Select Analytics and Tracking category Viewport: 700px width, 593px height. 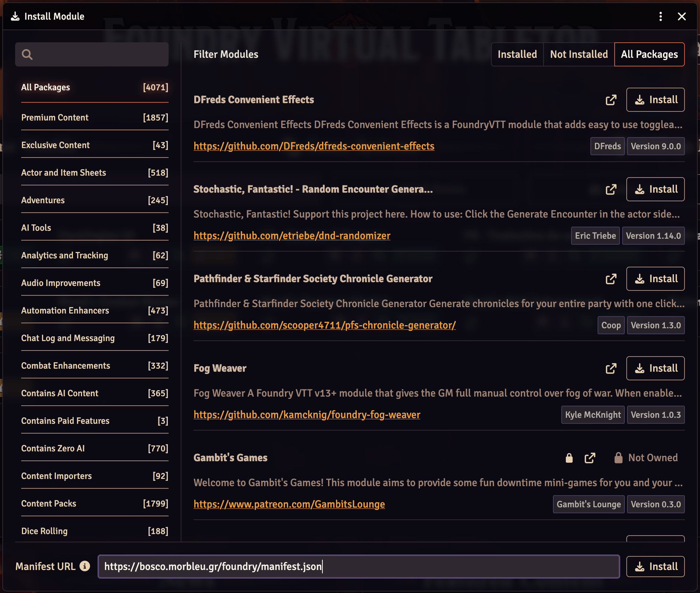94,255
